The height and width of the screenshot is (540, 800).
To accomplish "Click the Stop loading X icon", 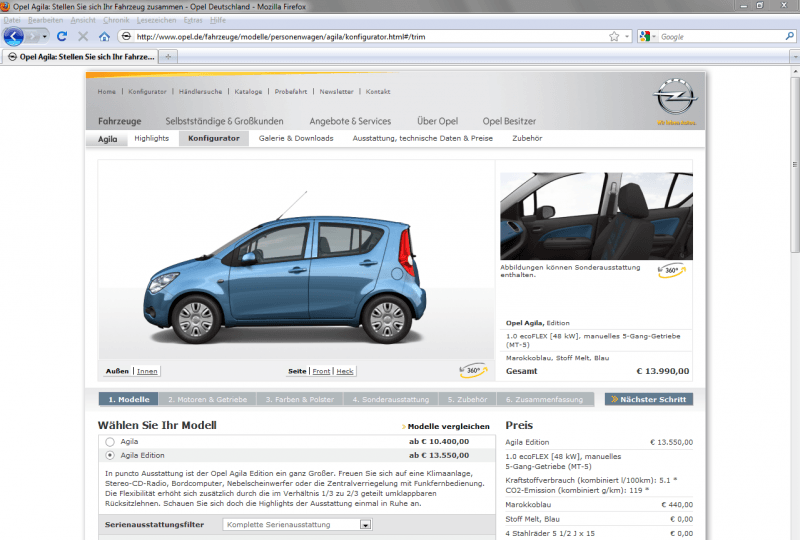I will pyautogui.click(x=83, y=36).
